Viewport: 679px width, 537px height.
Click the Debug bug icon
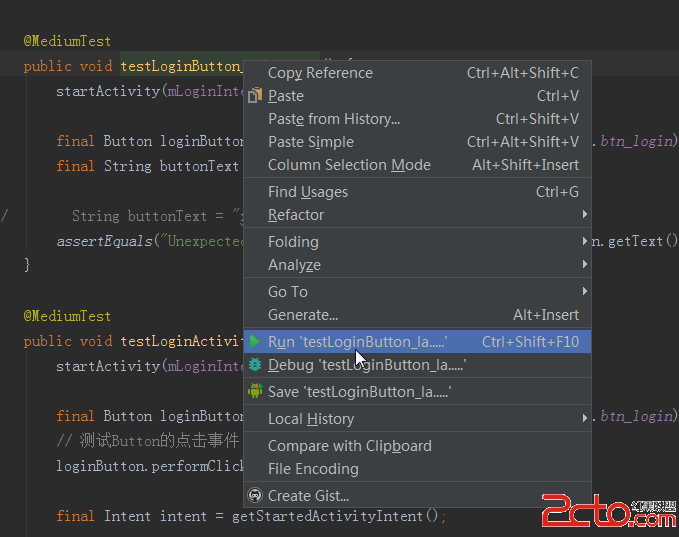[x=255, y=365]
